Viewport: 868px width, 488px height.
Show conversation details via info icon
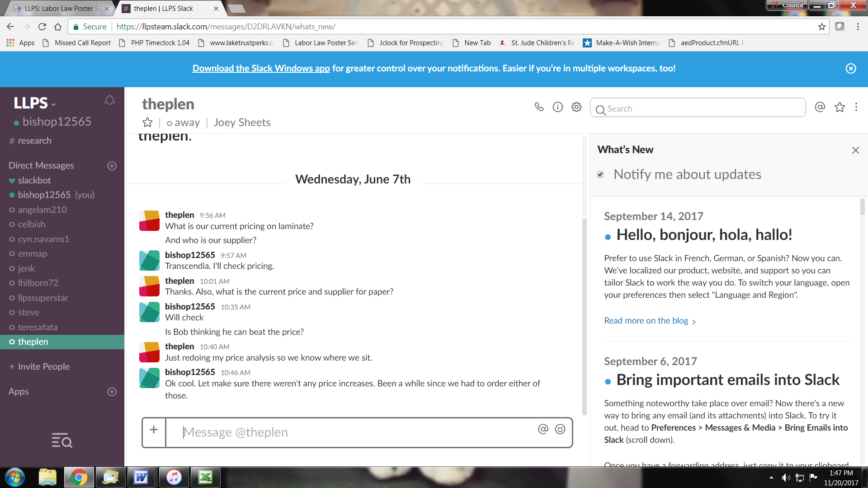558,107
